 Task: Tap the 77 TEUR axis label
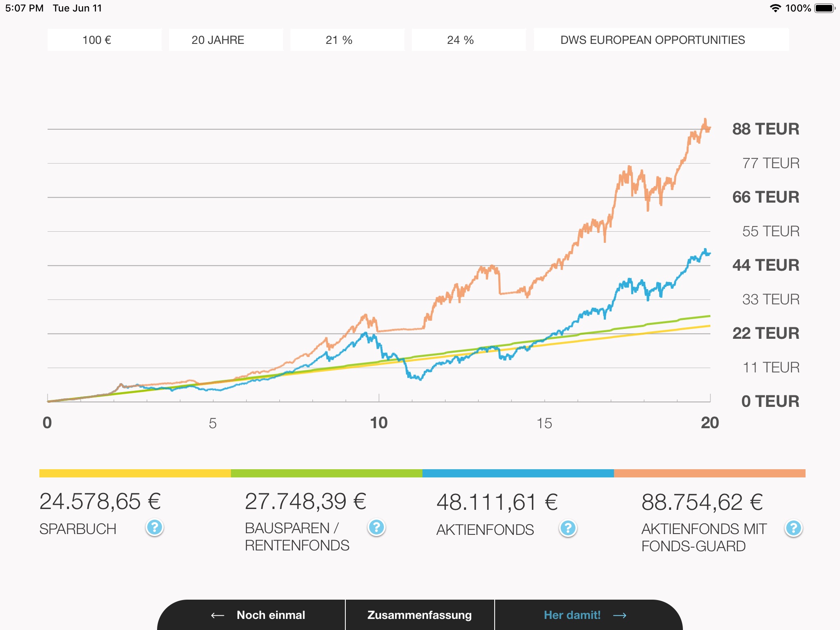pos(771,163)
